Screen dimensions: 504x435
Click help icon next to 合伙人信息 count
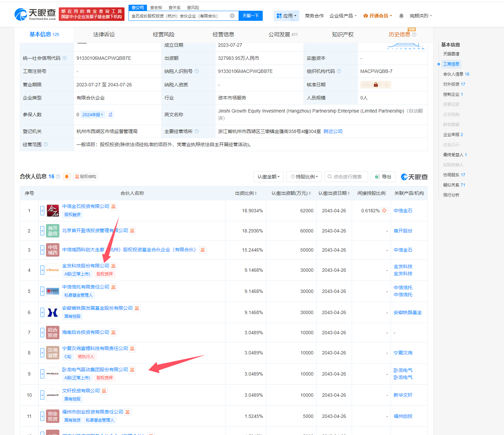tap(58, 177)
